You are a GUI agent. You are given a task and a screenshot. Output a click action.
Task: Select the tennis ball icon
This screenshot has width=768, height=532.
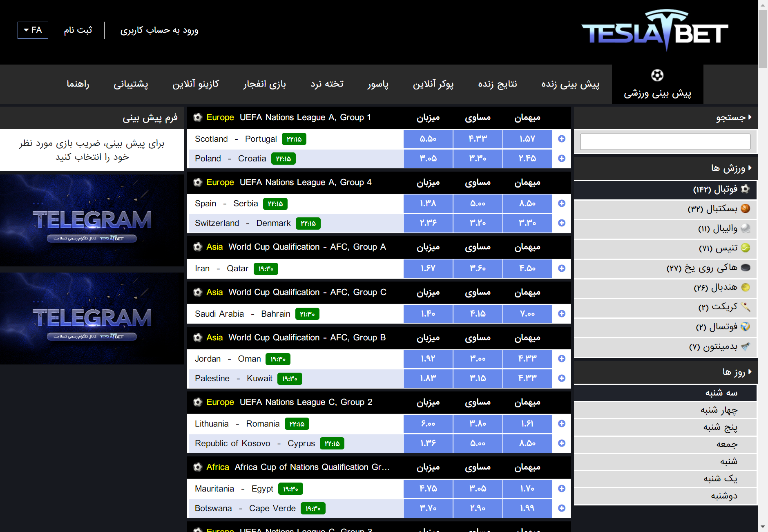point(746,248)
